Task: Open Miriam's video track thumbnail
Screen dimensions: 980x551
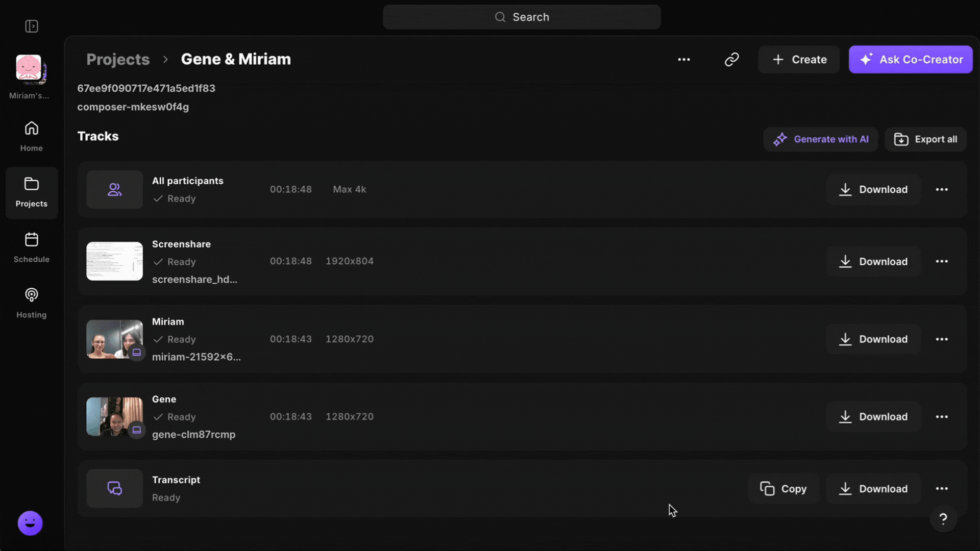Action: (114, 339)
